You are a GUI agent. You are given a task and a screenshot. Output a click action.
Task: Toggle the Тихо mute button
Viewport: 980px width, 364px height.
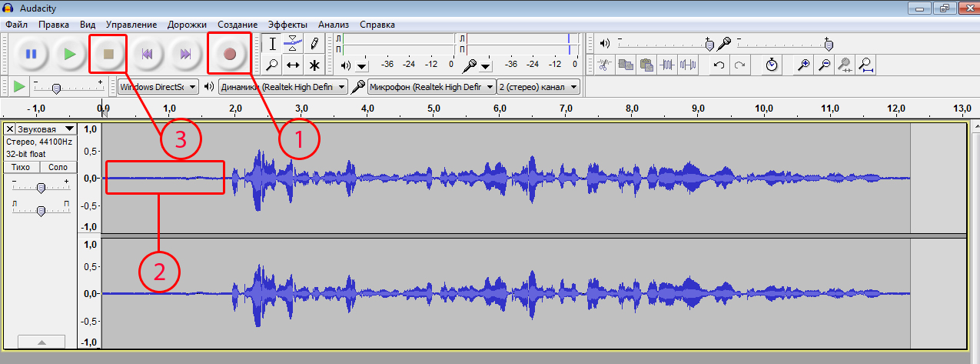point(21,167)
